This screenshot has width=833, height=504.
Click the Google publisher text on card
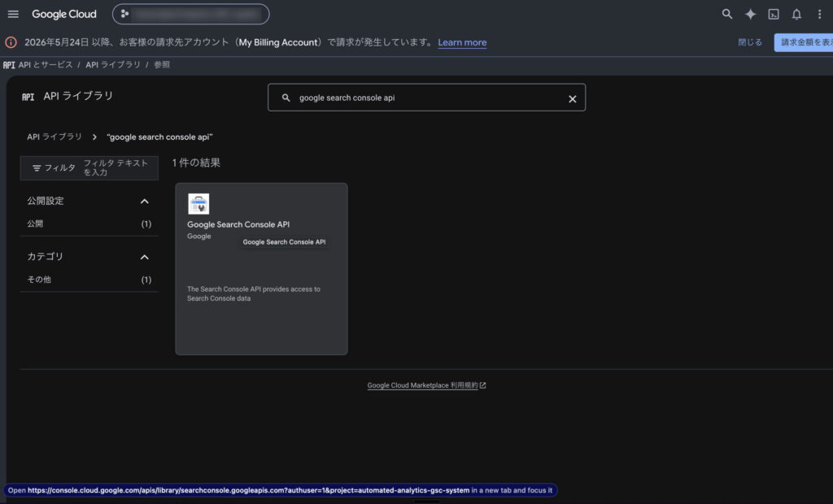click(199, 237)
